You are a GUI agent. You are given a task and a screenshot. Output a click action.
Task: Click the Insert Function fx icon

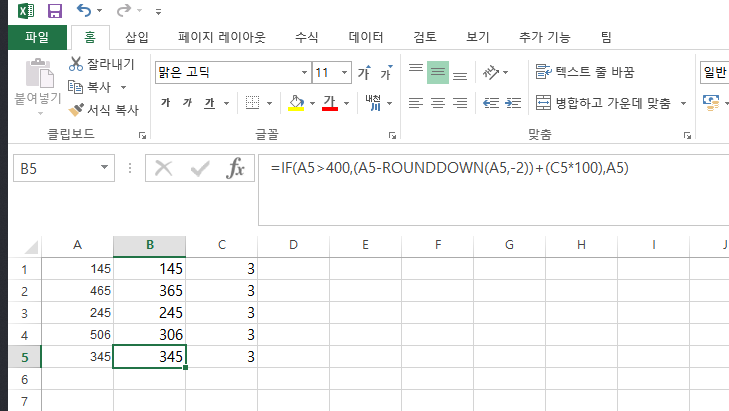pyautogui.click(x=235, y=168)
